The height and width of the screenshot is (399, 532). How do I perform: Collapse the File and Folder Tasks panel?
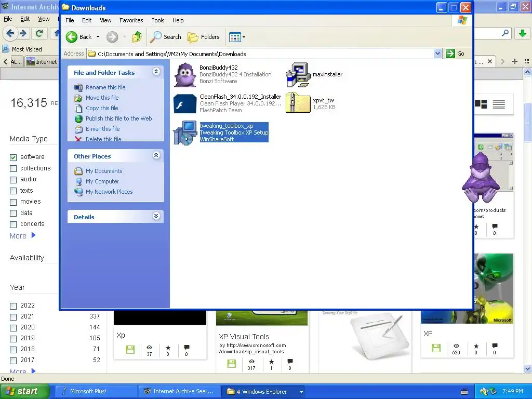tap(156, 72)
